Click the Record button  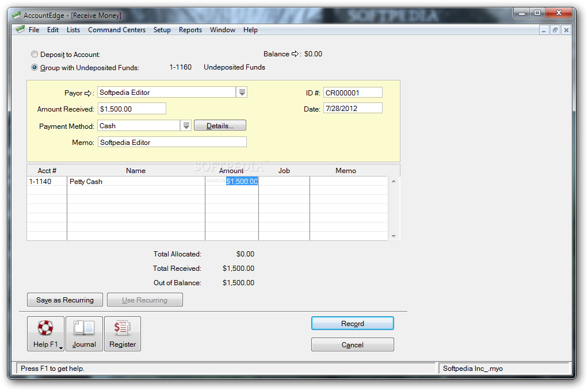point(353,324)
